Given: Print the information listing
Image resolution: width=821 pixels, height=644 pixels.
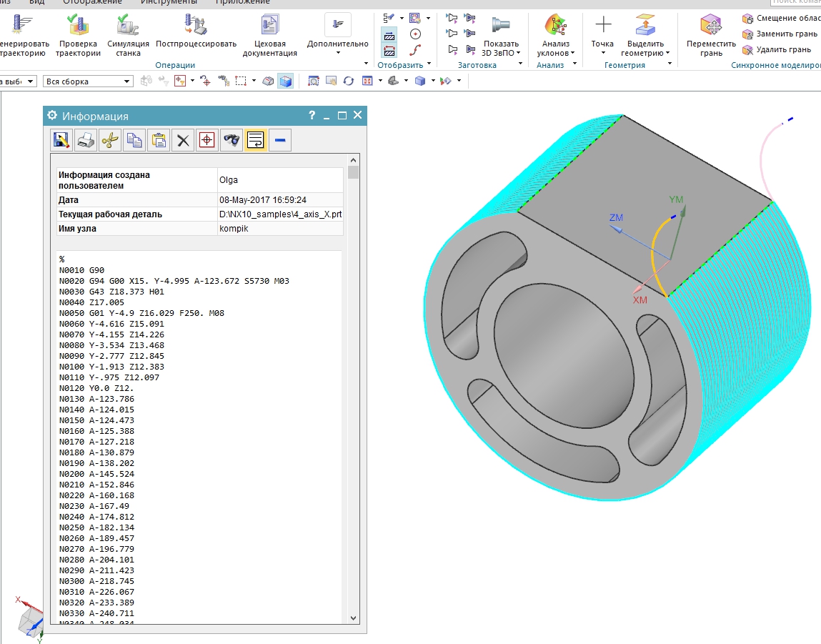Looking at the screenshot, I should [x=86, y=140].
